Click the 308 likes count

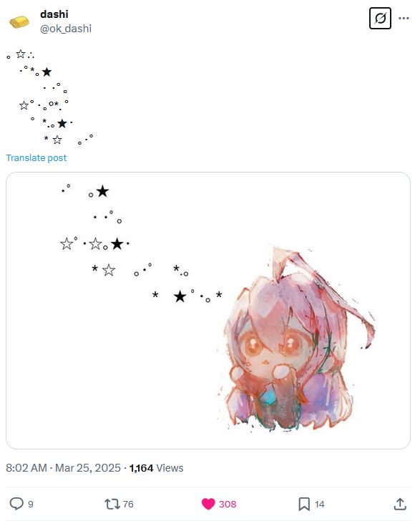tap(228, 505)
